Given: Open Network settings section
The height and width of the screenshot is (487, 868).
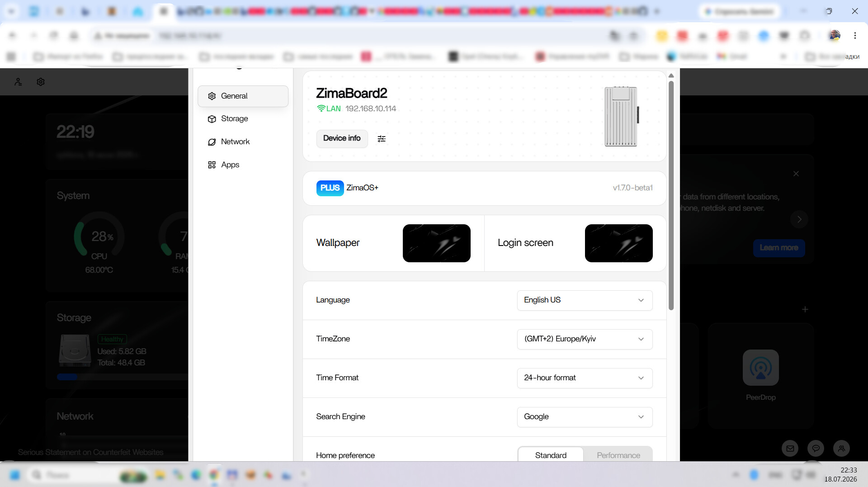Looking at the screenshot, I should 243,142.
